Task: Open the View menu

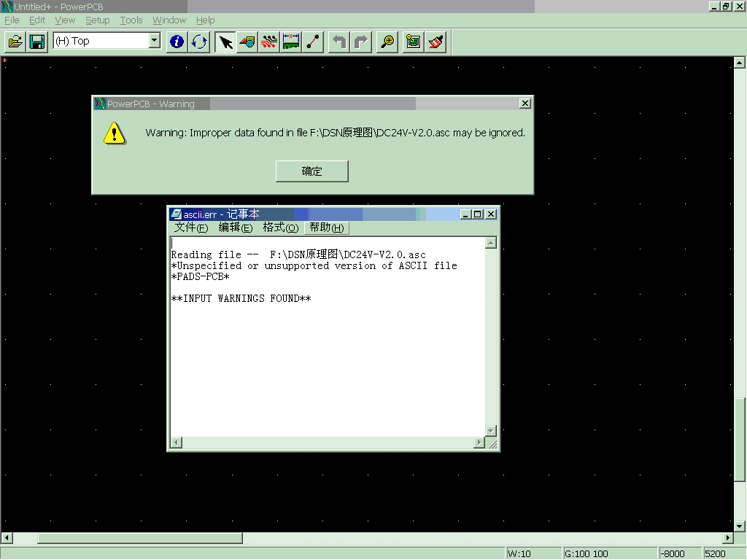Action: (x=65, y=20)
